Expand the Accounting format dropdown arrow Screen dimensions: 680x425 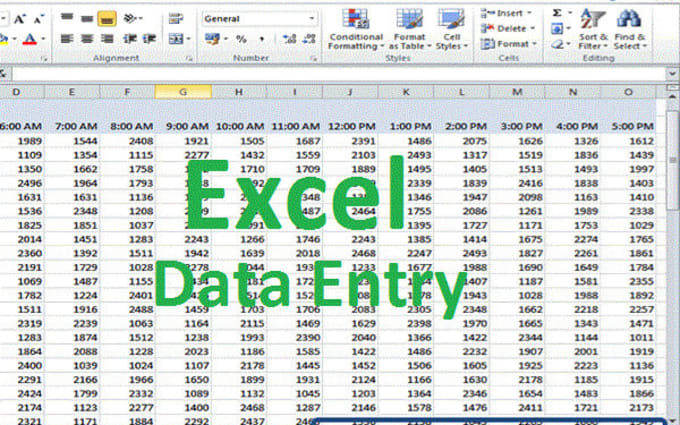coord(226,39)
